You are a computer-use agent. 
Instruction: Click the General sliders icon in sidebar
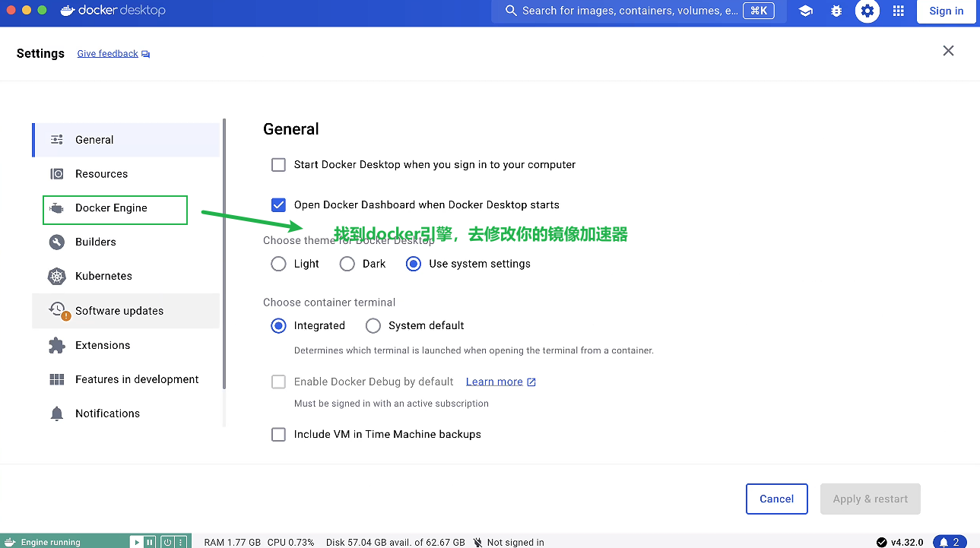point(57,140)
